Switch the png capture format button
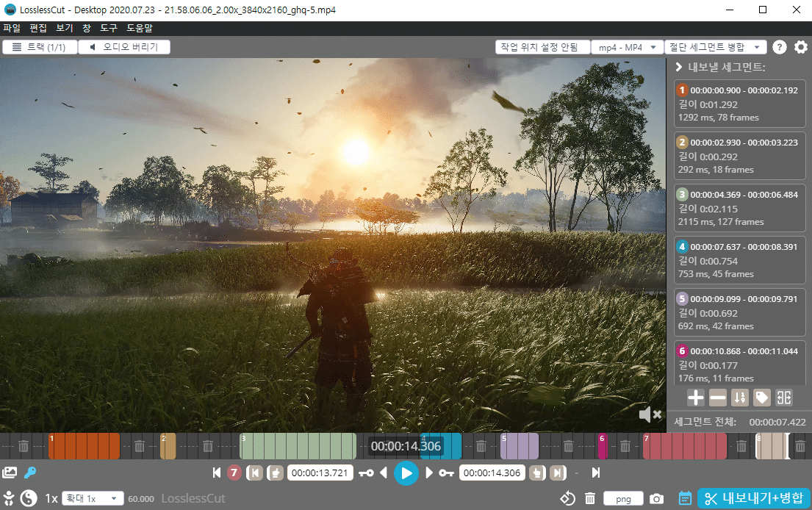Screen dimensions: 812x510 [623, 498]
